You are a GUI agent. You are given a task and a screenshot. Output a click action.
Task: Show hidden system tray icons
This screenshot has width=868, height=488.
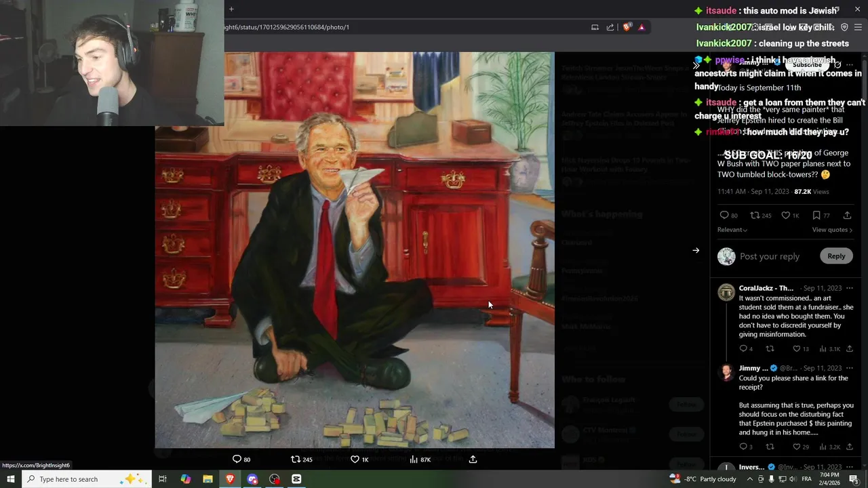tap(750, 479)
